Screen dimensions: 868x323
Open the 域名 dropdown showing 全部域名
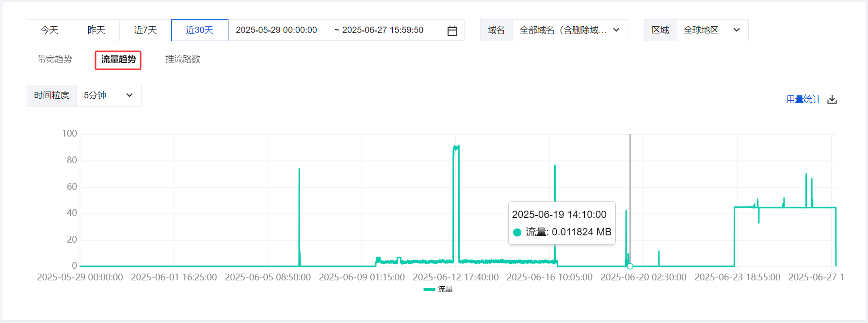[x=570, y=30]
